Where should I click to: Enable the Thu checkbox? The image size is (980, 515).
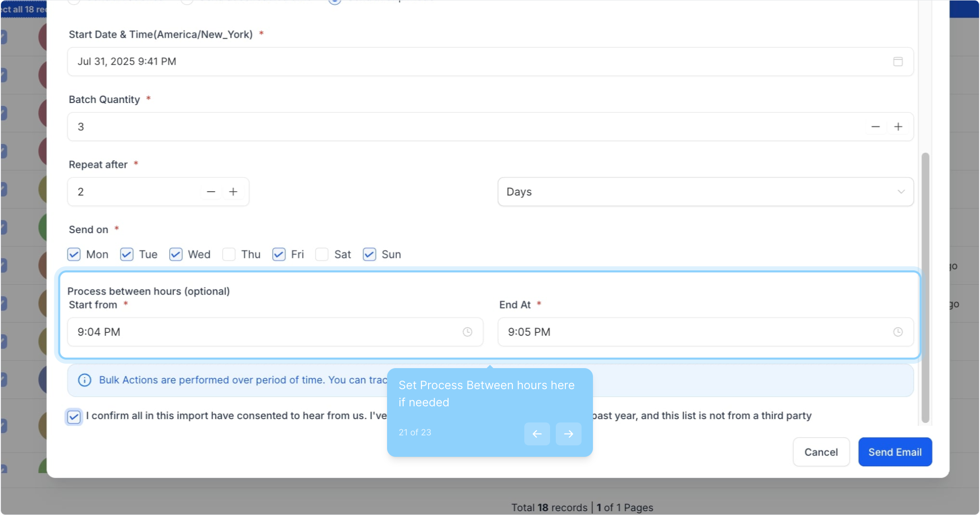[x=229, y=254]
